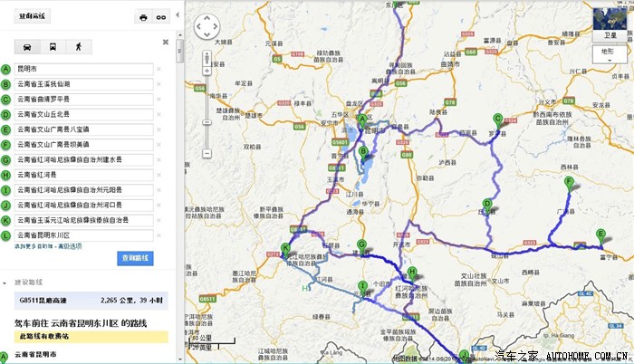This screenshot has width=634, height=364.
Task: Click the link/share chain icon
Action: pos(161,17)
